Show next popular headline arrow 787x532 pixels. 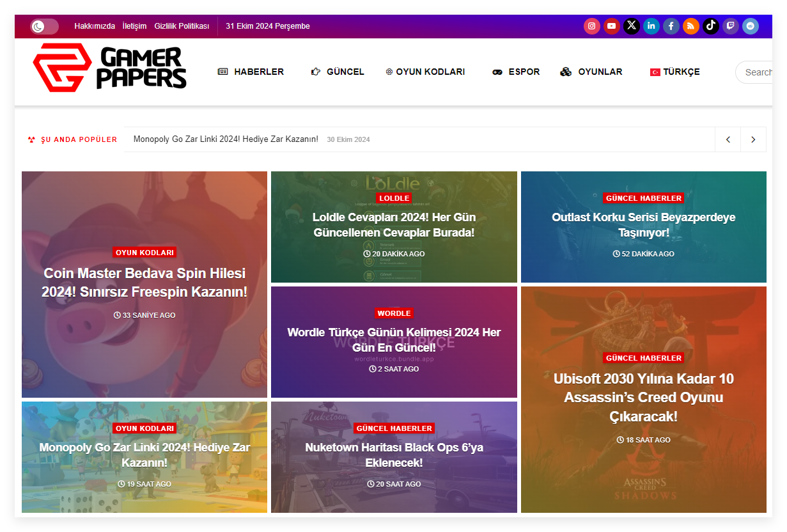point(753,139)
